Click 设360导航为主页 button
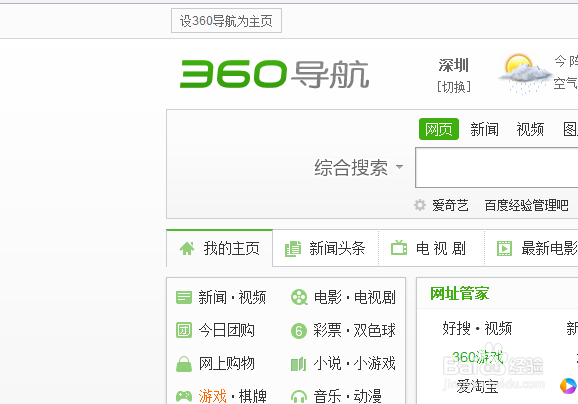Screen dimensions: 578x404 click(226, 21)
